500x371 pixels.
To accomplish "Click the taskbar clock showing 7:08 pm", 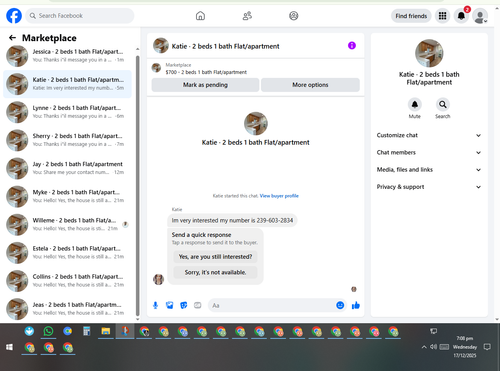I will pyautogui.click(x=465, y=347).
